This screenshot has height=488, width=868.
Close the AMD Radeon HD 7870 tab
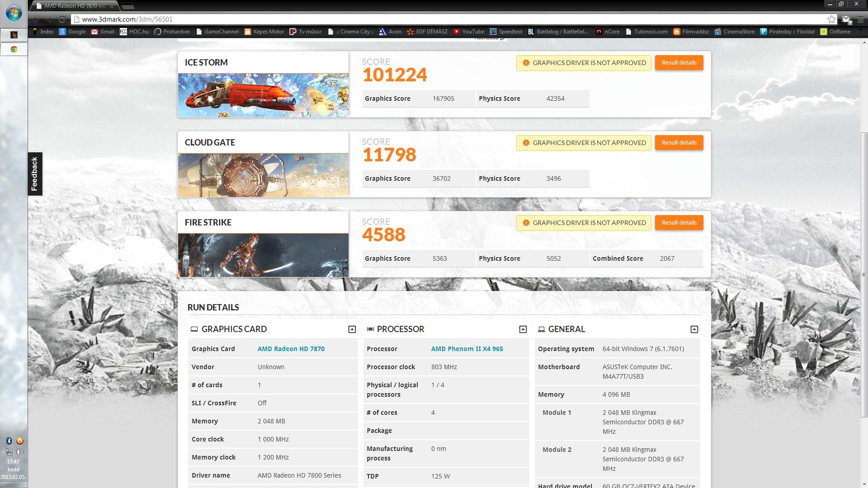(x=112, y=6)
